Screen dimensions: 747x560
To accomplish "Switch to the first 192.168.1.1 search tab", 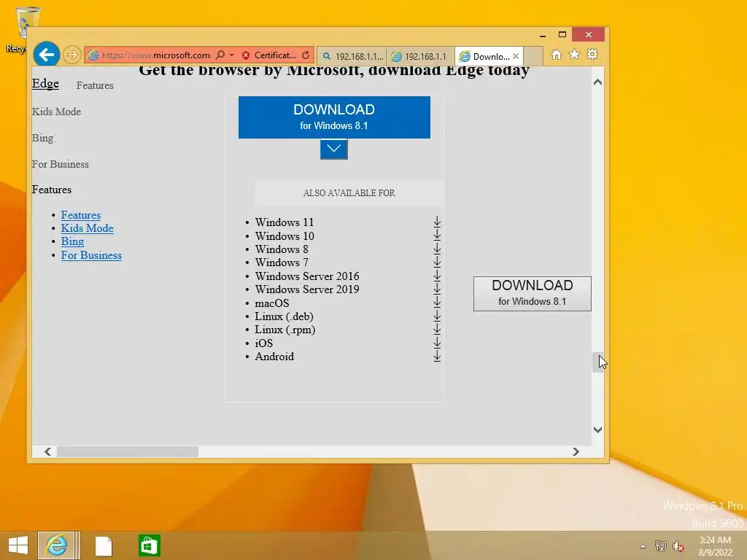I will click(352, 56).
